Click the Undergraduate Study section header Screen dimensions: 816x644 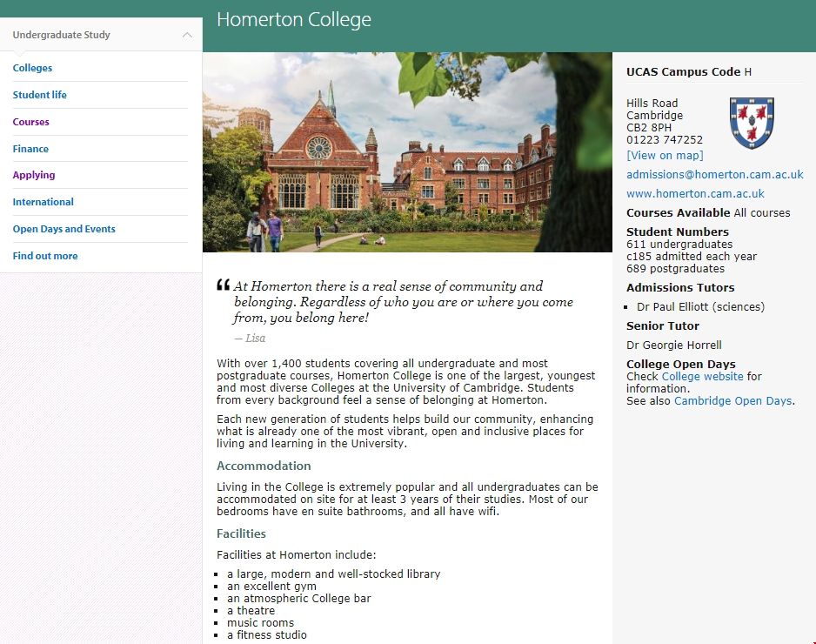click(x=62, y=36)
